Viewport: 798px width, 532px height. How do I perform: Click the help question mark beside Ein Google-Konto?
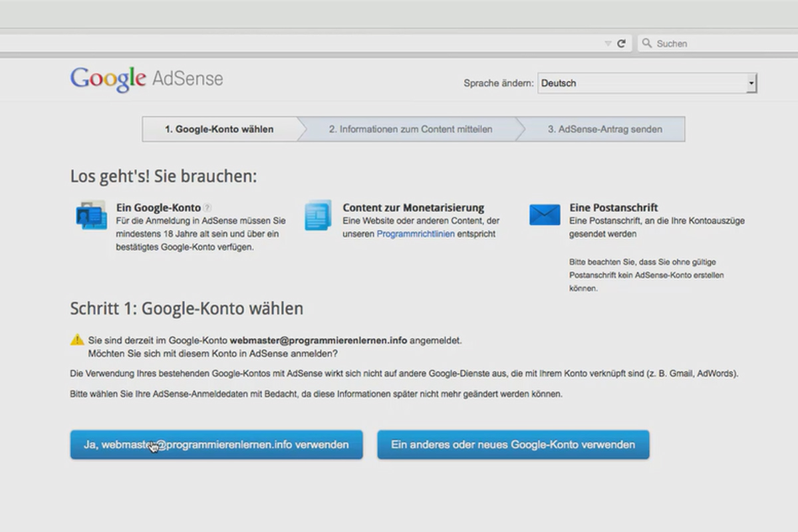(207, 207)
